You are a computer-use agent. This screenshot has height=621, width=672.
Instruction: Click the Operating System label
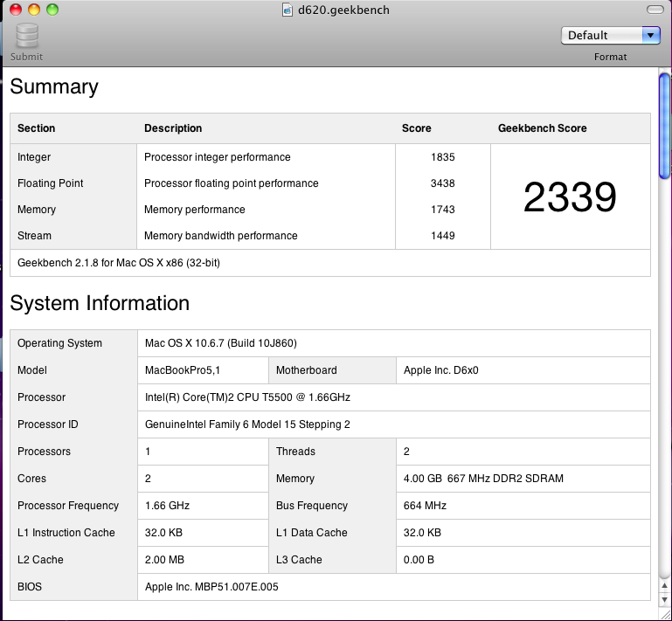coord(60,343)
